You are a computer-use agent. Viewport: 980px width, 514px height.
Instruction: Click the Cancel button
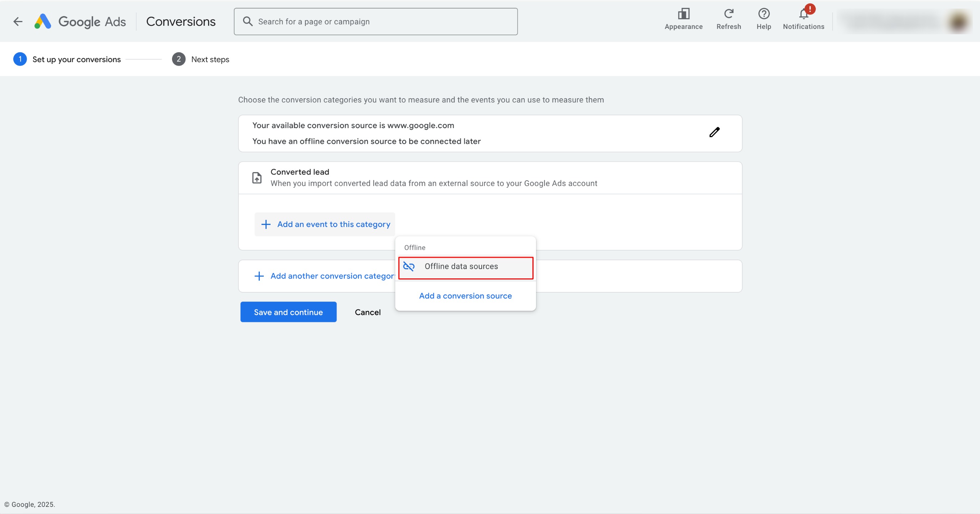[367, 312]
